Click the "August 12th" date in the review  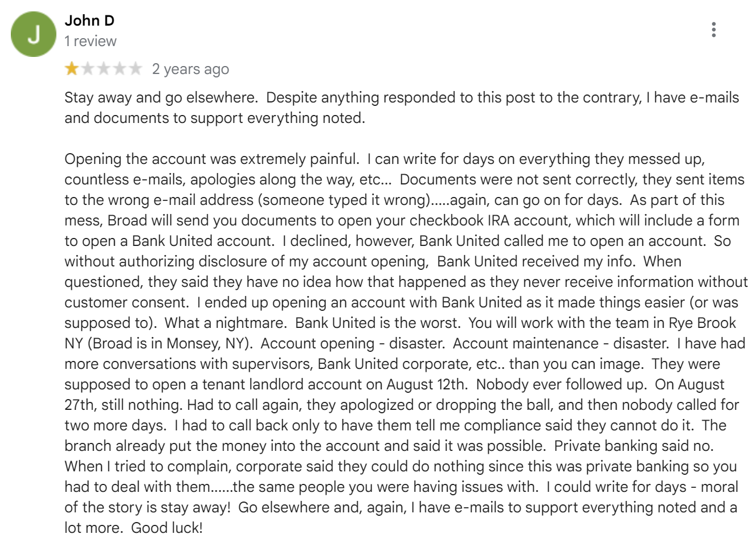[426, 384]
